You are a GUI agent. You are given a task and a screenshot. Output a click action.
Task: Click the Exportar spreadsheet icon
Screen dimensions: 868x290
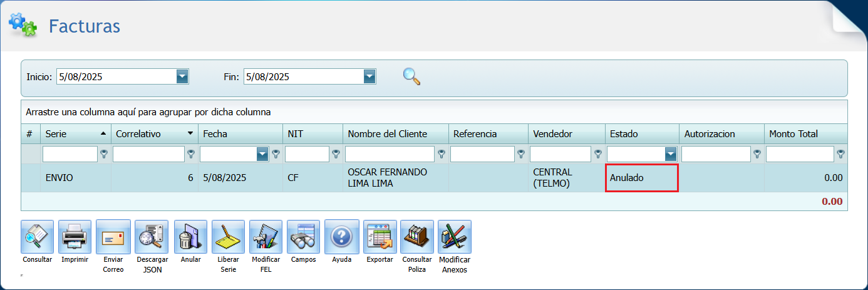(x=380, y=236)
